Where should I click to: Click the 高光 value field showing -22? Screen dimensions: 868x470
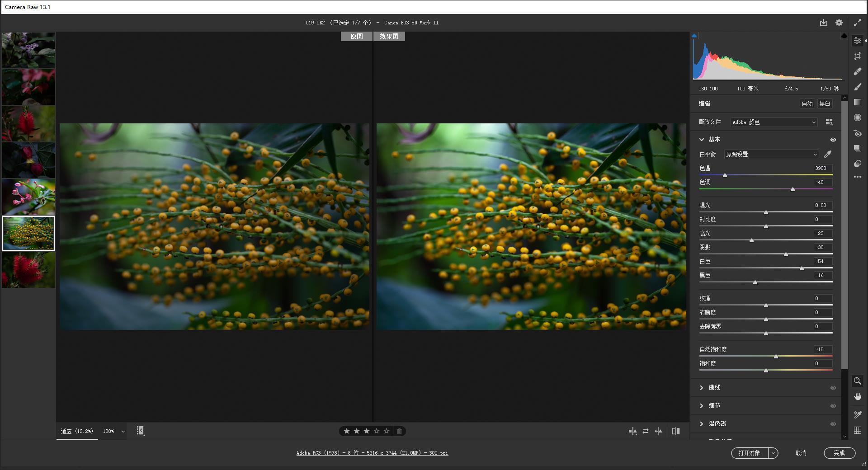point(822,233)
